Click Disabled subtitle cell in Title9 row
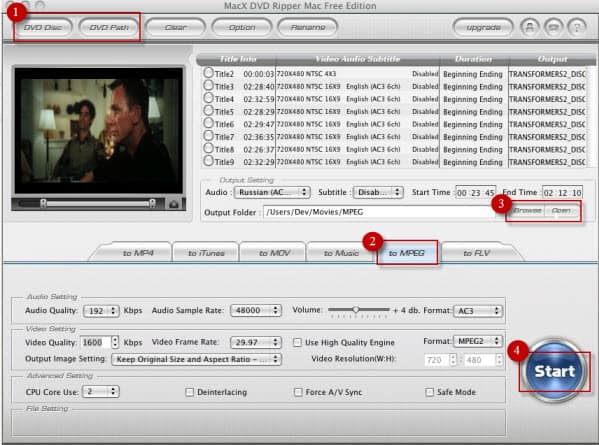This screenshot has height=445, width=599. coord(425,162)
